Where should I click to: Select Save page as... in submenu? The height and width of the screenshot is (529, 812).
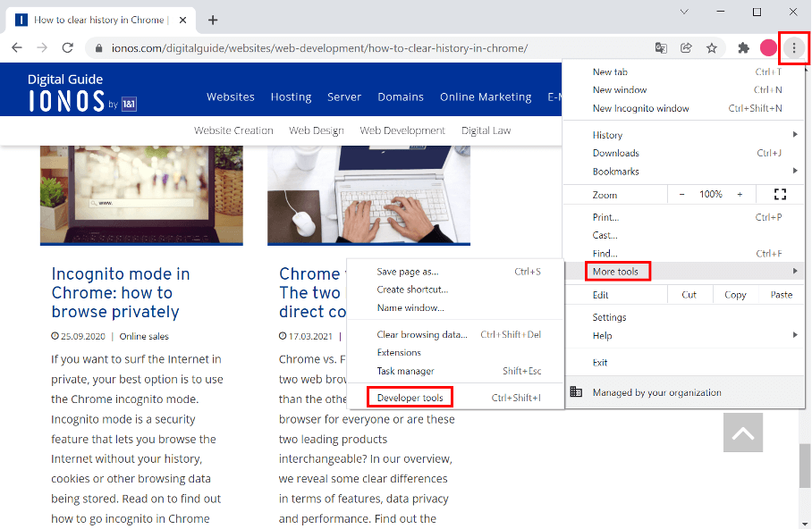tap(456, 272)
